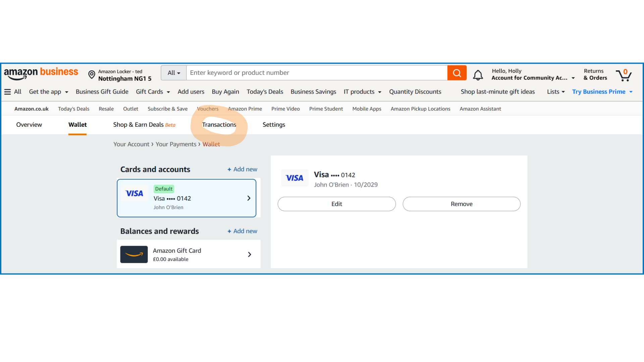644x362 pixels.
Task: Open the notifications bell
Action: [478, 75]
